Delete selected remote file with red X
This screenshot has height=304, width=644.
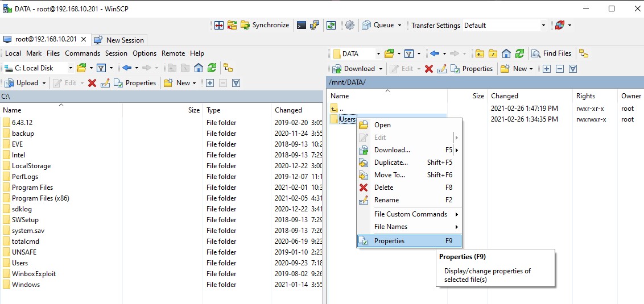pos(429,69)
